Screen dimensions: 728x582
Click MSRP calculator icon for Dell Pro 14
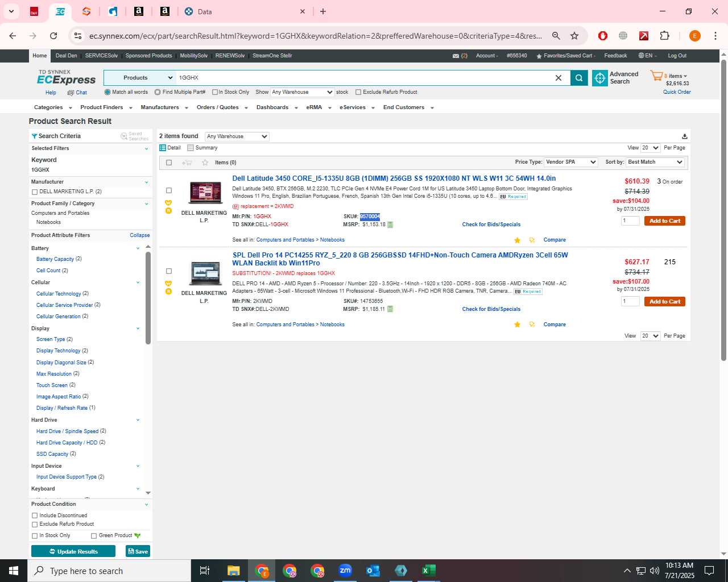[x=390, y=309]
